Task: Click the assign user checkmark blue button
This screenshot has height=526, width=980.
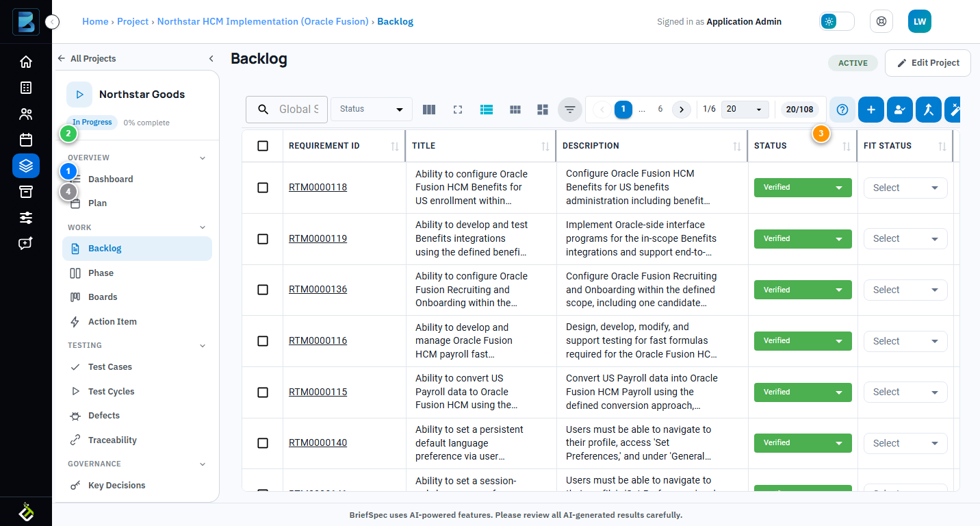Action: [900, 110]
